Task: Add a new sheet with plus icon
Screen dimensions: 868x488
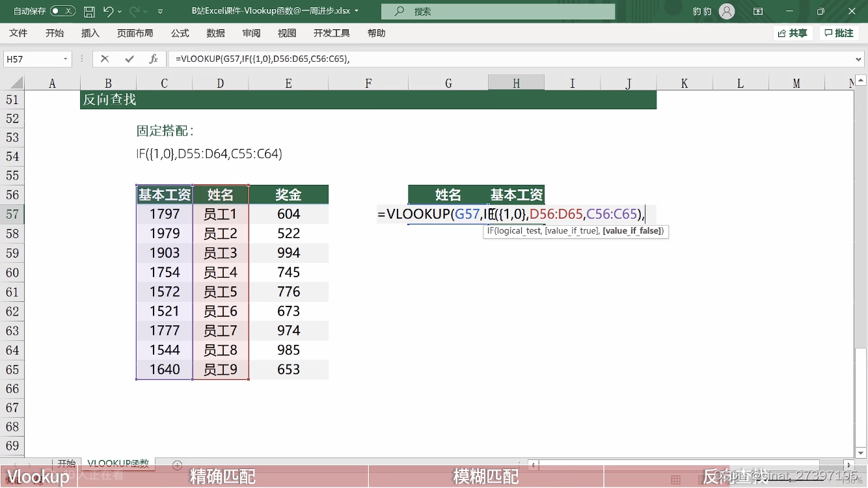Action: tap(177, 465)
